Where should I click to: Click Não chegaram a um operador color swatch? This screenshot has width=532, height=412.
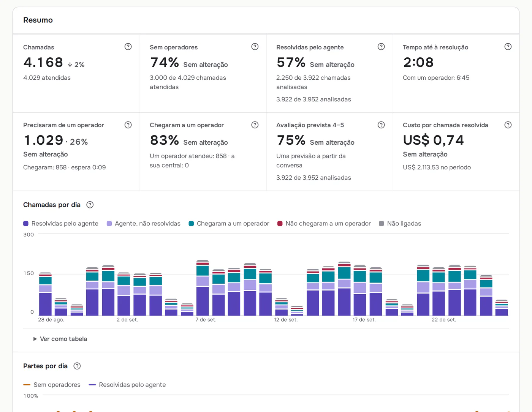[x=280, y=224]
